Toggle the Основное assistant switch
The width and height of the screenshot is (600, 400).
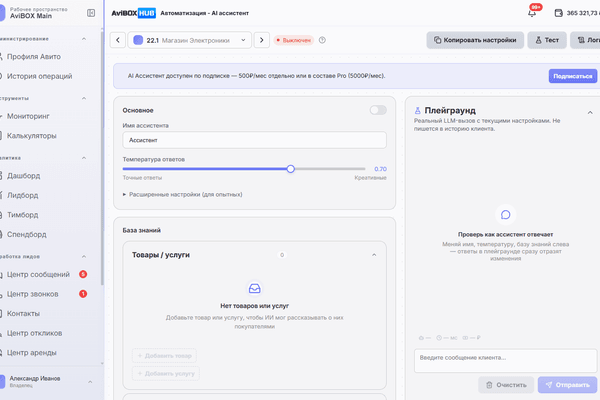click(x=378, y=110)
